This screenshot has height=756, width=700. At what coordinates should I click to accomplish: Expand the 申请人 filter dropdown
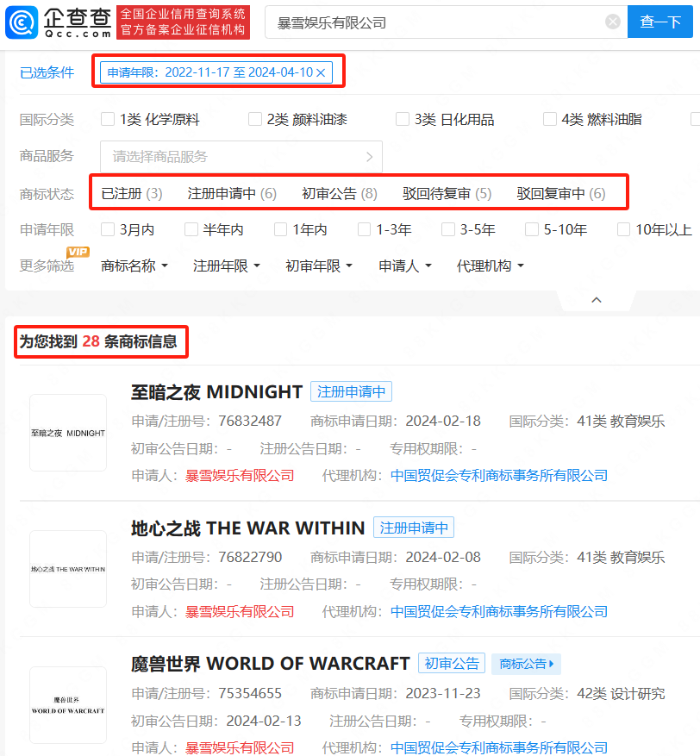(404, 266)
